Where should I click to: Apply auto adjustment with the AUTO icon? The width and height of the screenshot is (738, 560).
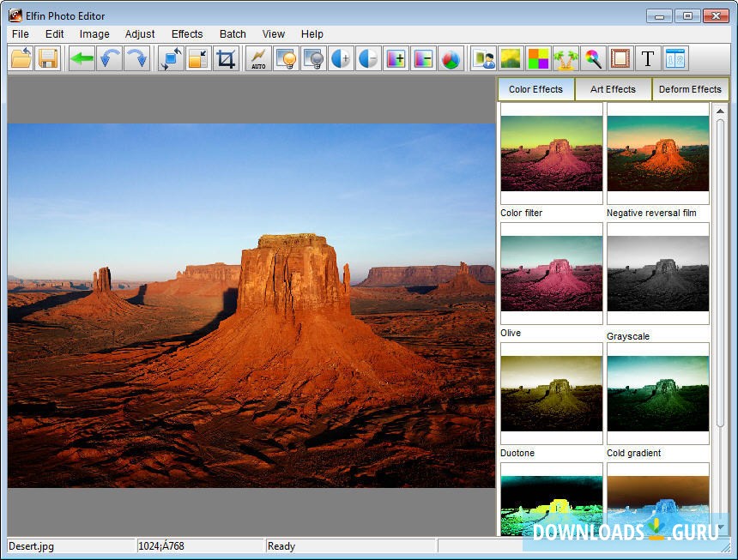click(x=258, y=58)
